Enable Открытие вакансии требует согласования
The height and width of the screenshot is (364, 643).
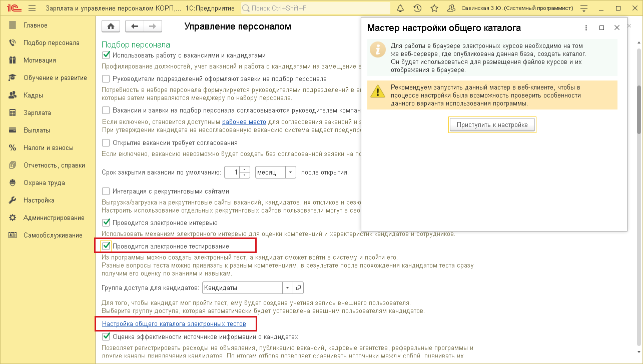[x=106, y=142]
